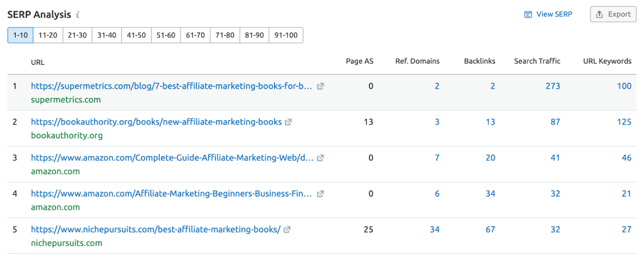Viewport: 644px width, 254px height.
Task: Switch to the 11-20 results tab
Action: coord(48,35)
